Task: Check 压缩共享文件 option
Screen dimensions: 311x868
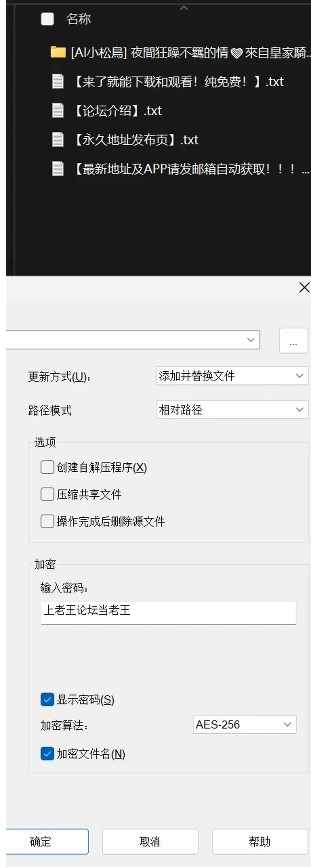Action: 47,494
